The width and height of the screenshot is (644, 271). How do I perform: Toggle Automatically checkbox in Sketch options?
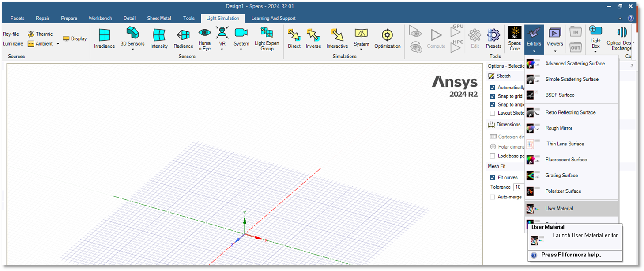pyautogui.click(x=493, y=88)
